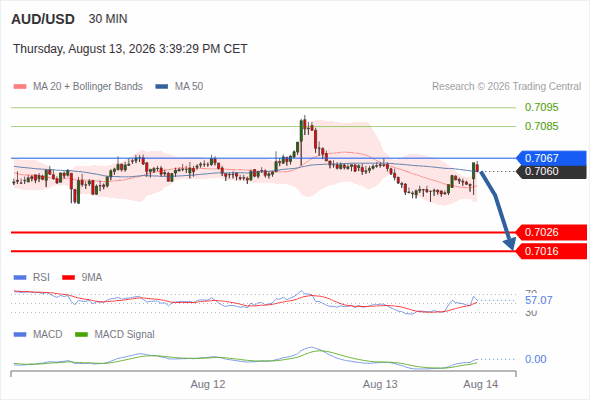This screenshot has height=400, width=590.
Task: Click the Research Trading Central credit text
Action: pos(506,87)
